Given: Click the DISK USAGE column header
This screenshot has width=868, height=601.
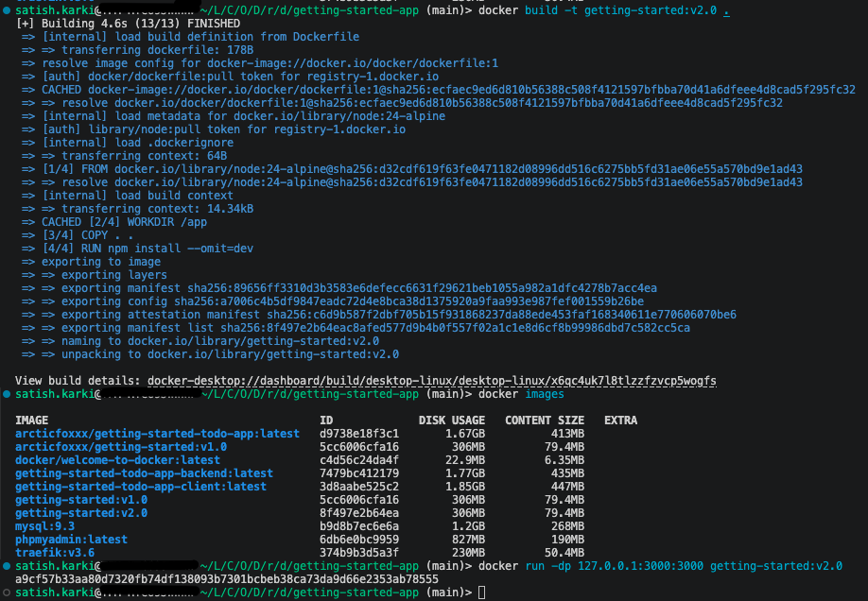Looking at the screenshot, I should [452, 420].
